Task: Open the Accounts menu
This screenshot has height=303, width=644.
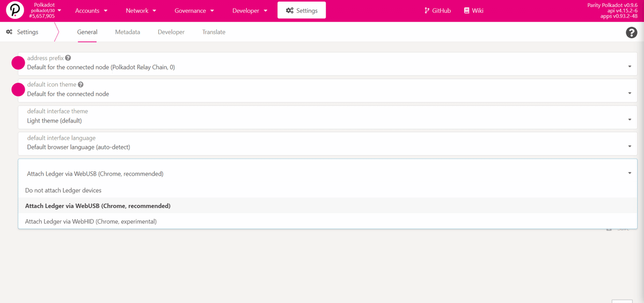Action: pos(91,11)
